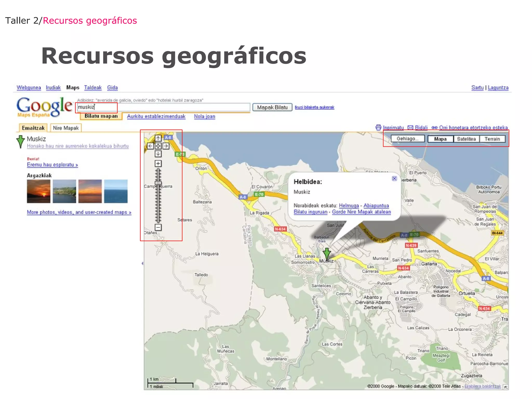This screenshot has height=399, width=532.
Task: Switch to Terrain view
Action: pos(492,139)
